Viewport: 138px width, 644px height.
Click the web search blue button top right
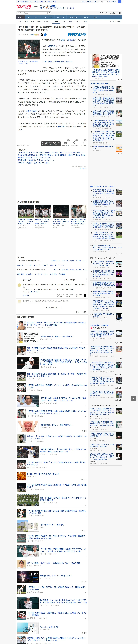[x=120, y=2]
